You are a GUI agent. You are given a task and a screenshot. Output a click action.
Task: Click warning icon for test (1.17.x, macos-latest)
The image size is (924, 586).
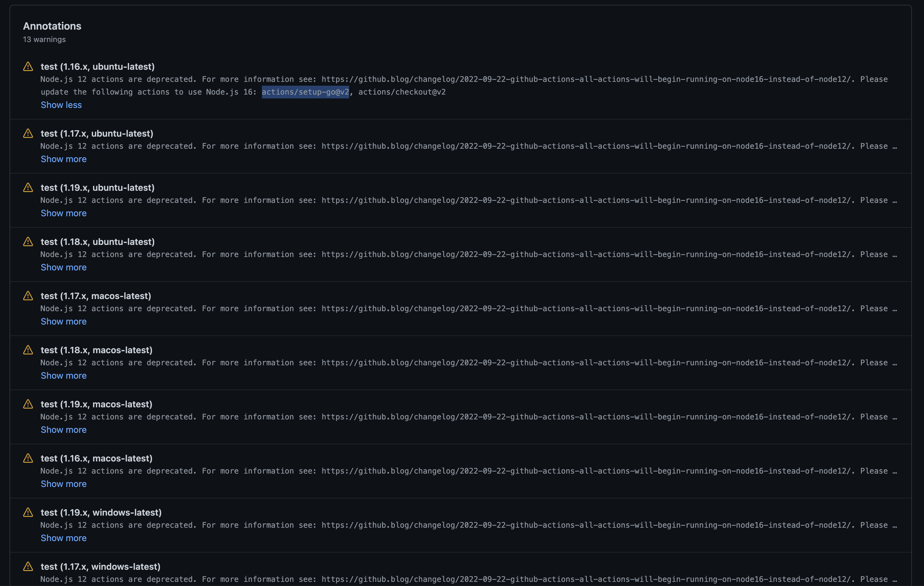pos(28,296)
